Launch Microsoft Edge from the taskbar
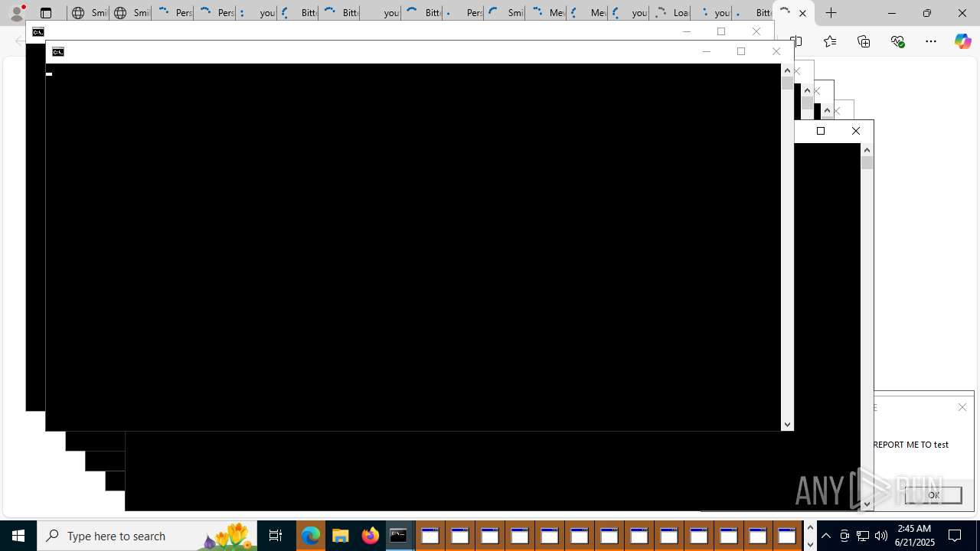Image resolution: width=980 pixels, height=551 pixels. point(310,536)
